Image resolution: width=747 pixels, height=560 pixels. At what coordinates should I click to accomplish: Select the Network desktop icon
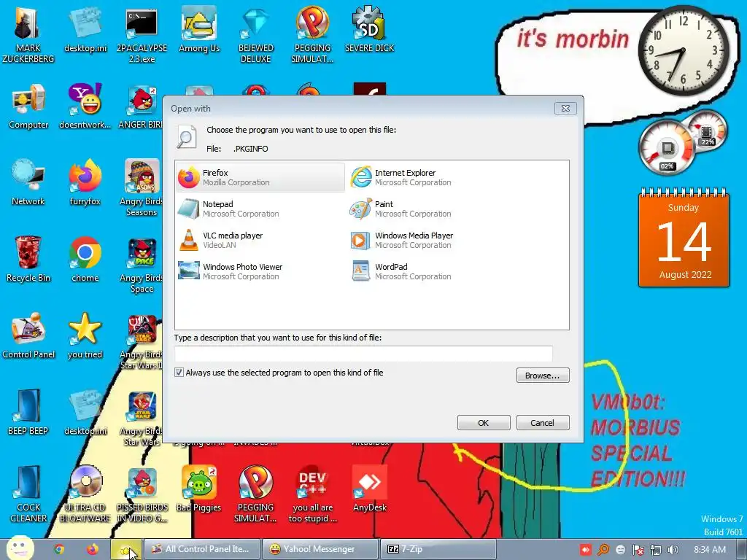(x=28, y=183)
